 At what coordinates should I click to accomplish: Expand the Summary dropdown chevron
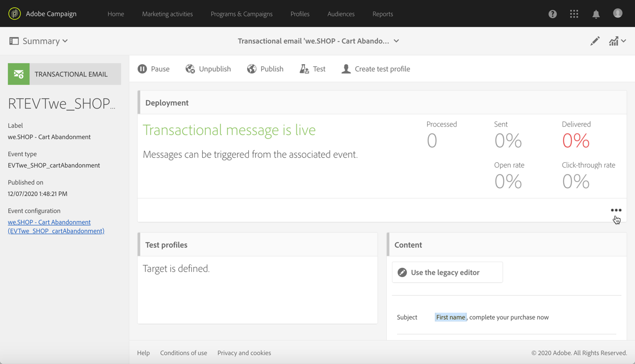pyautogui.click(x=65, y=41)
